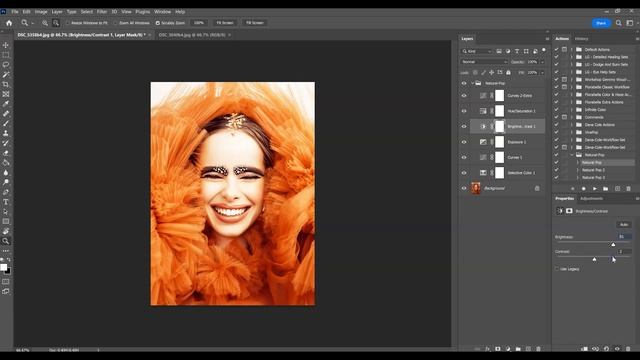Click the Fit Screen button
The image size is (640, 360).
click(x=225, y=23)
